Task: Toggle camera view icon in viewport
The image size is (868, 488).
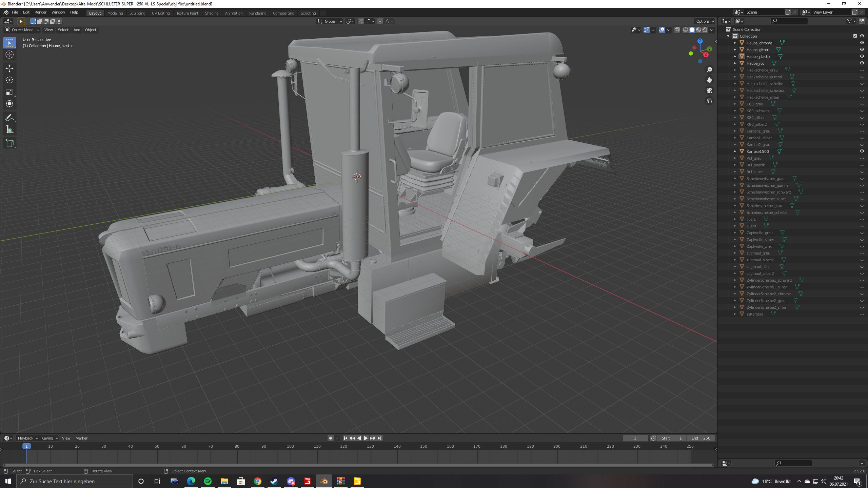Action: [709, 90]
